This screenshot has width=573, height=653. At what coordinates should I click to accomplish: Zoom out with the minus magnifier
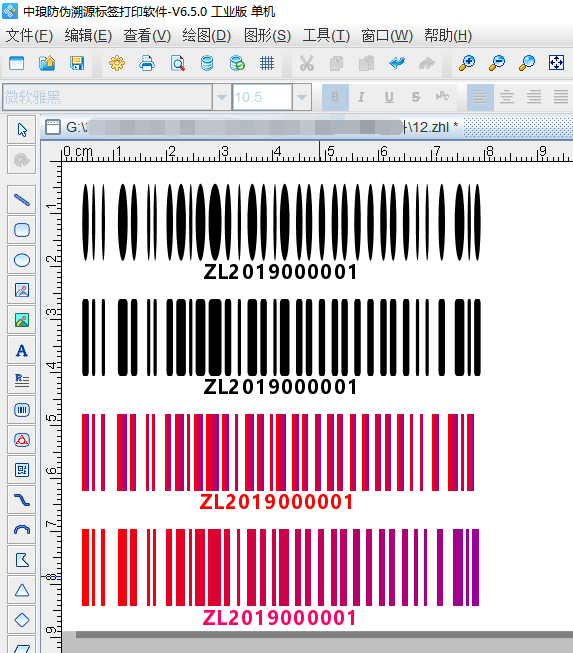coord(497,63)
